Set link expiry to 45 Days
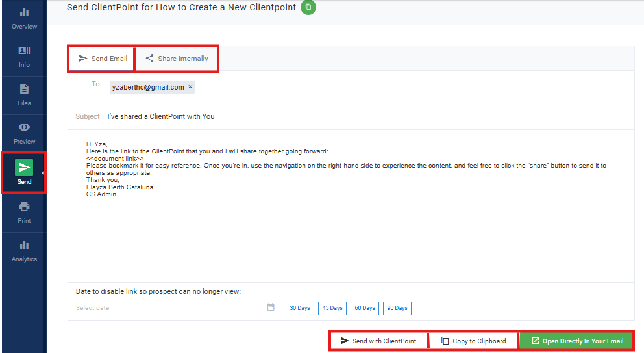This screenshot has width=644, height=353. tap(332, 308)
